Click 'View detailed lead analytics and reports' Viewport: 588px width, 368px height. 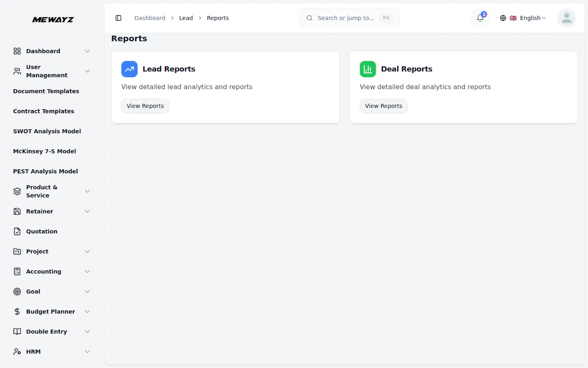click(187, 87)
